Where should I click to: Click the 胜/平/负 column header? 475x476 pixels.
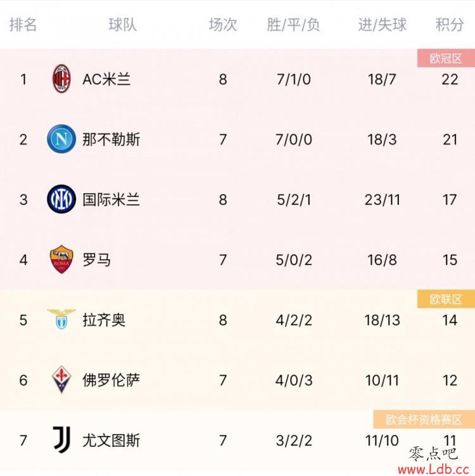tap(293, 25)
